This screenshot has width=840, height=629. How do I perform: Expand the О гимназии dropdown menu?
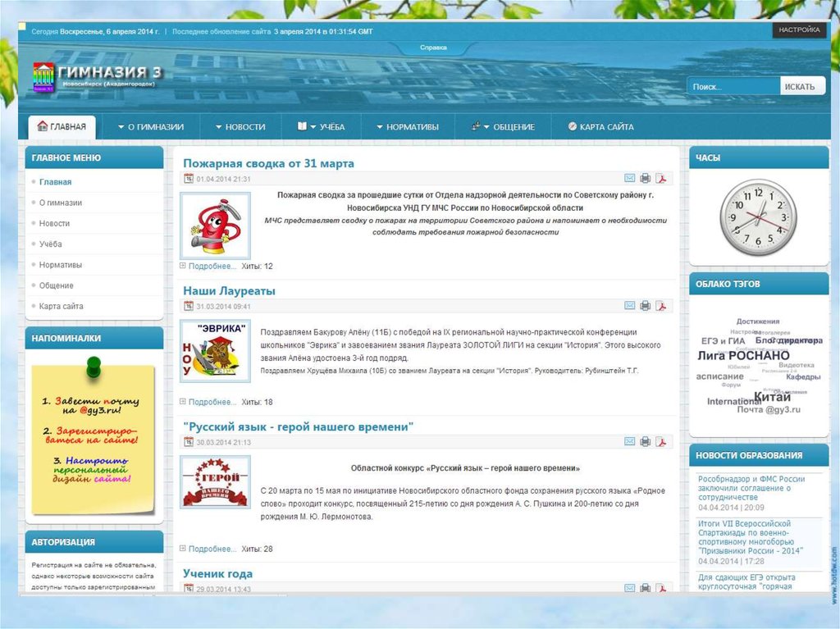[x=151, y=127]
